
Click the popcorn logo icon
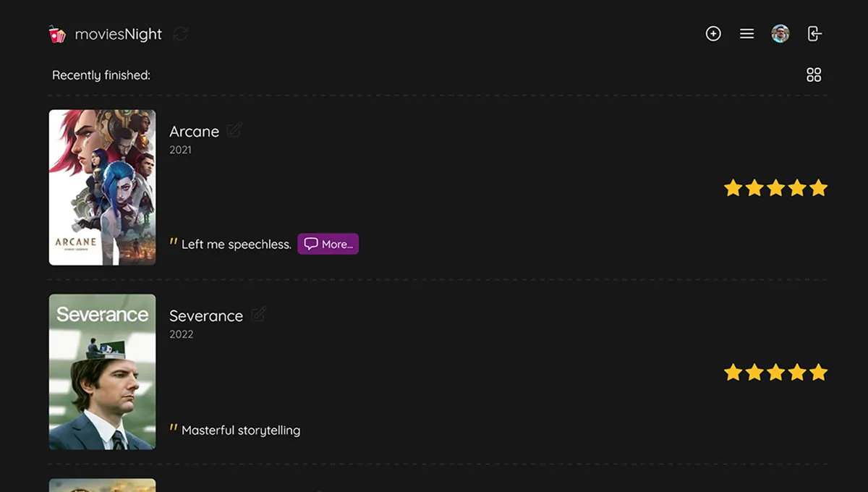(x=57, y=34)
